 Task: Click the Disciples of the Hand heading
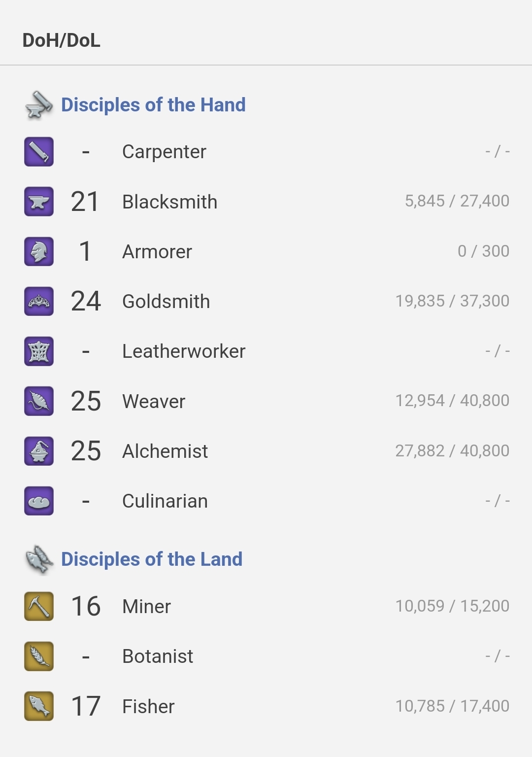click(x=153, y=105)
